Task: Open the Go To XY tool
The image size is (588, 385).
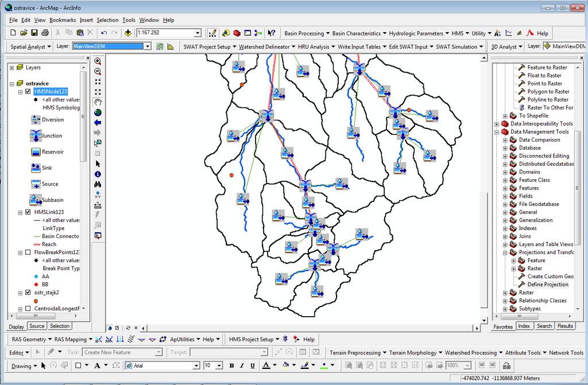Action: (x=98, y=195)
